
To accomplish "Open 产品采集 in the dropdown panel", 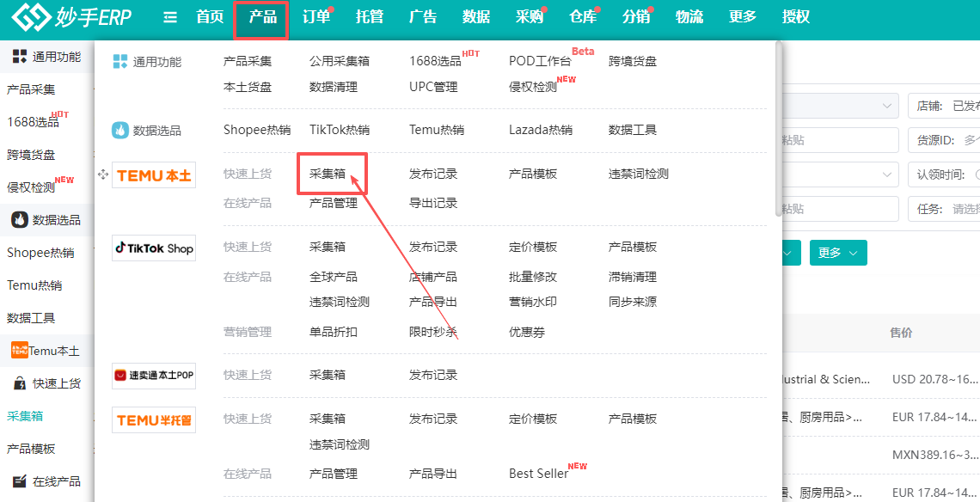I will [x=248, y=61].
